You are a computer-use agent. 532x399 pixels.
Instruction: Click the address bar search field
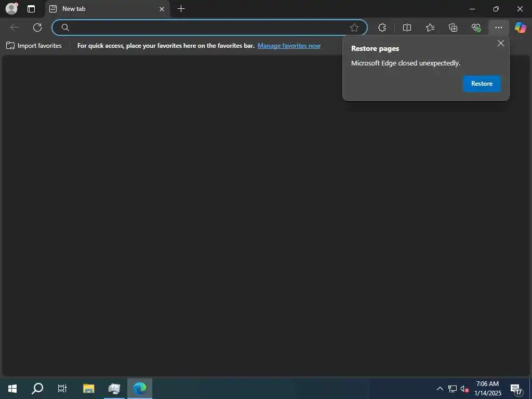coord(209,28)
